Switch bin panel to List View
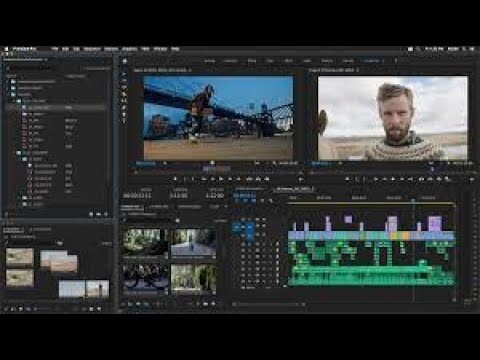480x360 pixels. [x=130, y=304]
